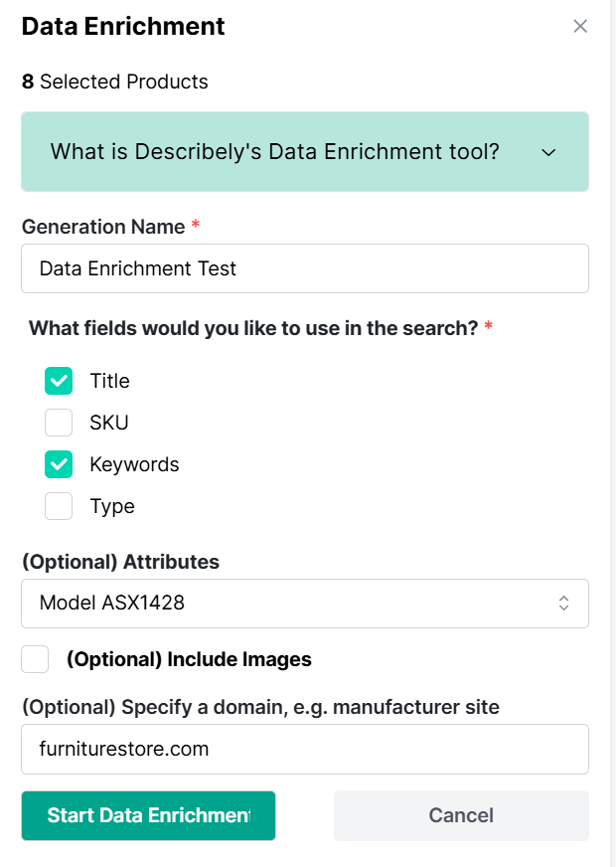Expand the Data Enrichment tool info chevron
This screenshot has width=616, height=867.
548,152
